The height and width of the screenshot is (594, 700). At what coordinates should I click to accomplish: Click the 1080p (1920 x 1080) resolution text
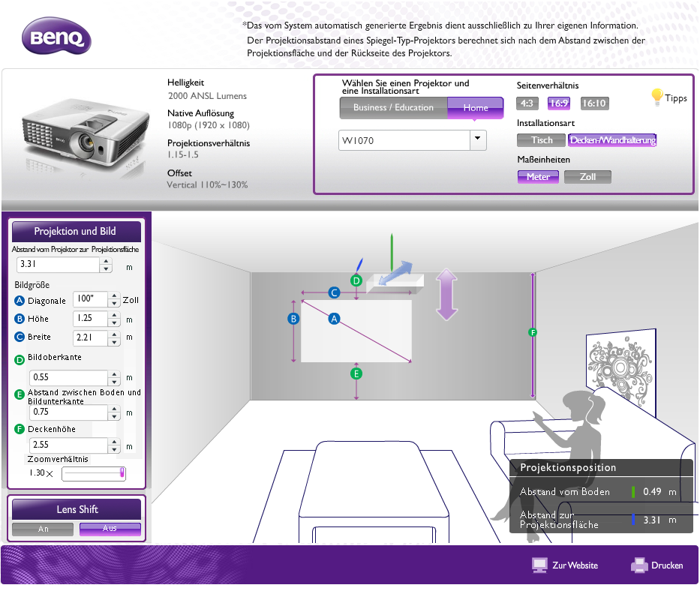[x=209, y=125]
